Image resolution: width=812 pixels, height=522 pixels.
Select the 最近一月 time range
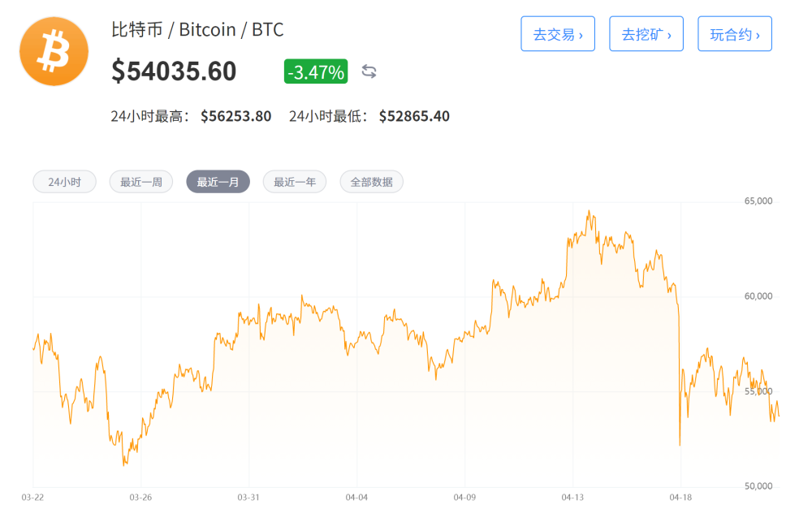(x=218, y=181)
